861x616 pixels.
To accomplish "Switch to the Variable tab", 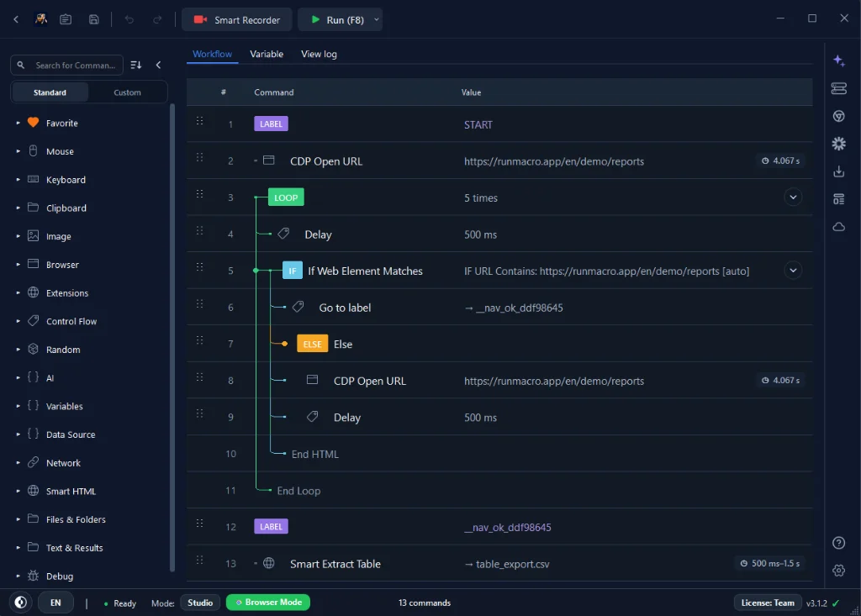I will coord(267,54).
